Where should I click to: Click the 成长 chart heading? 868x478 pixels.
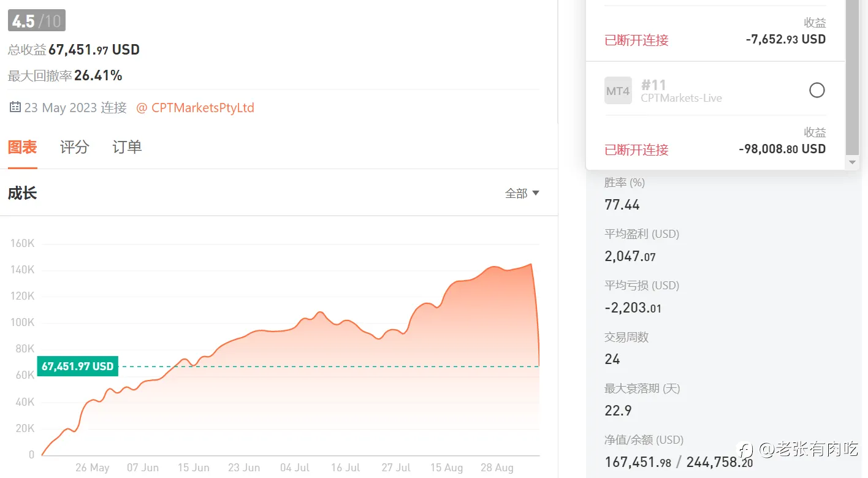tap(23, 194)
